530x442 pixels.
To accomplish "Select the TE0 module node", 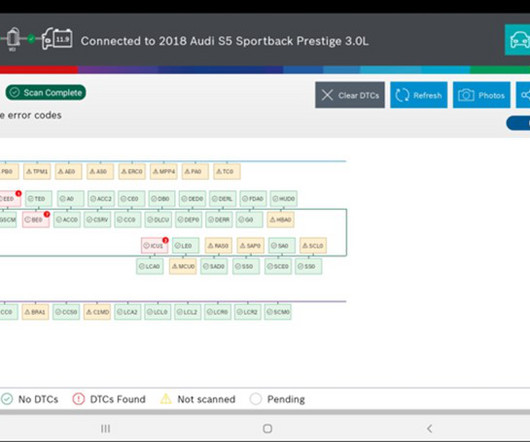I will pyautogui.click(x=39, y=199).
